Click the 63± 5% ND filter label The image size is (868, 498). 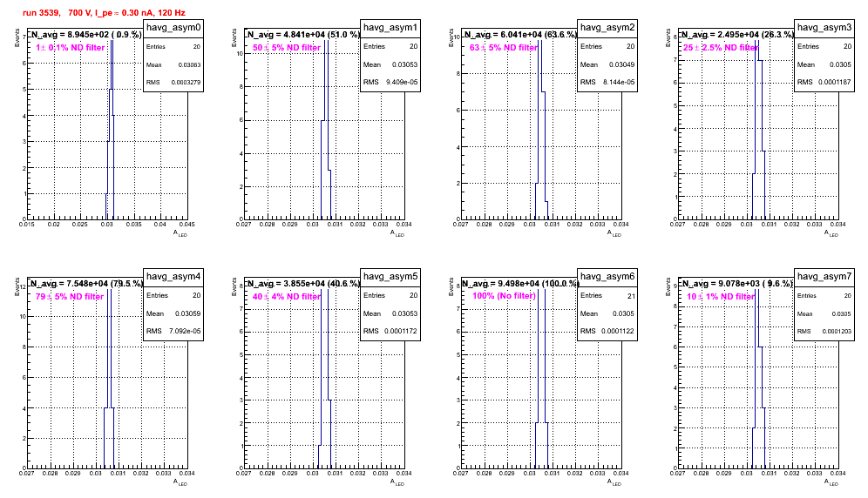point(504,48)
